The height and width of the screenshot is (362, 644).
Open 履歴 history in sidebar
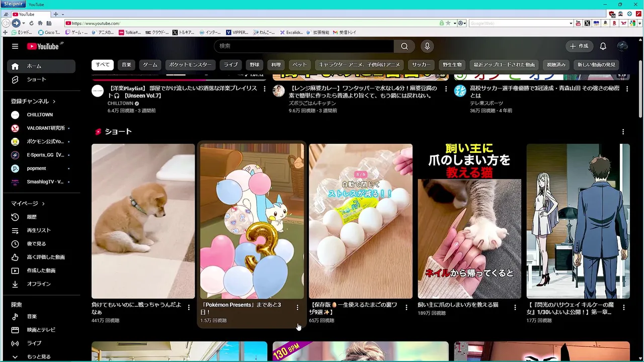coord(41,217)
